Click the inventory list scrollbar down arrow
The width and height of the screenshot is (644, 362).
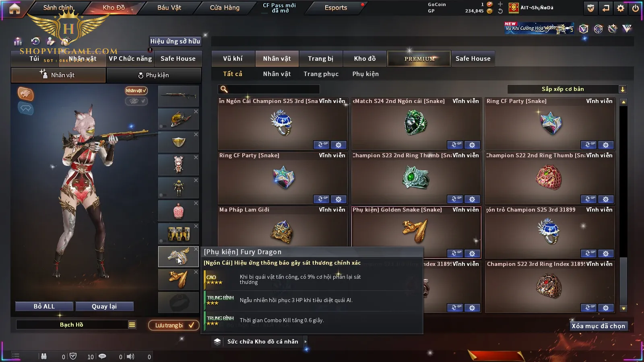[x=623, y=309]
